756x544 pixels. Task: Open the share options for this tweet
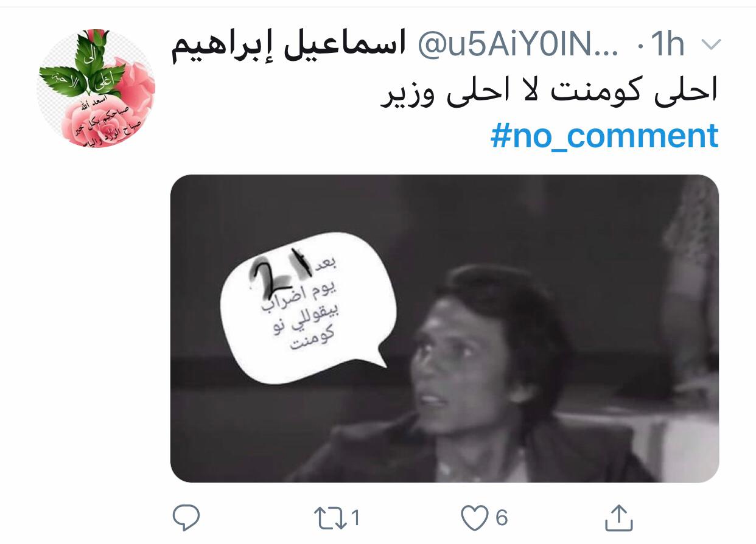pos(618,517)
